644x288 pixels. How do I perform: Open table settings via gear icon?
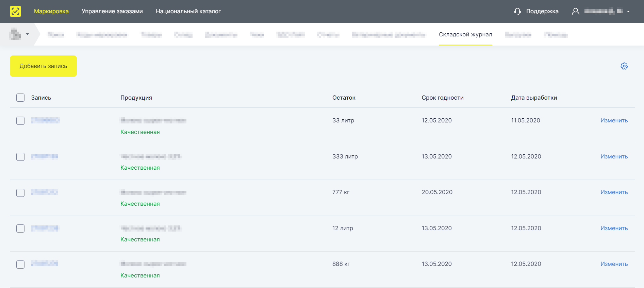tap(624, 66)
